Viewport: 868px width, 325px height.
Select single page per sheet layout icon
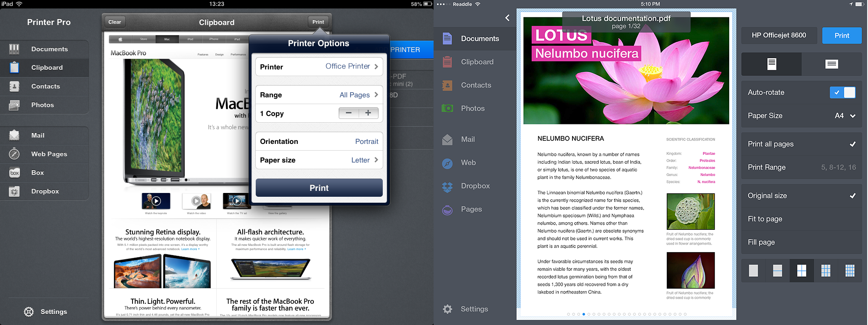pyautogui.click(x=753, y=270)
